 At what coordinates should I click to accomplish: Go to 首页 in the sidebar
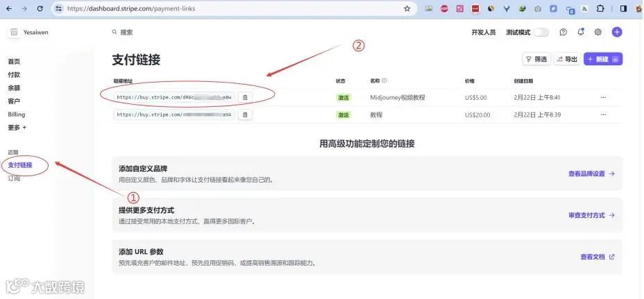coord(14,62)
